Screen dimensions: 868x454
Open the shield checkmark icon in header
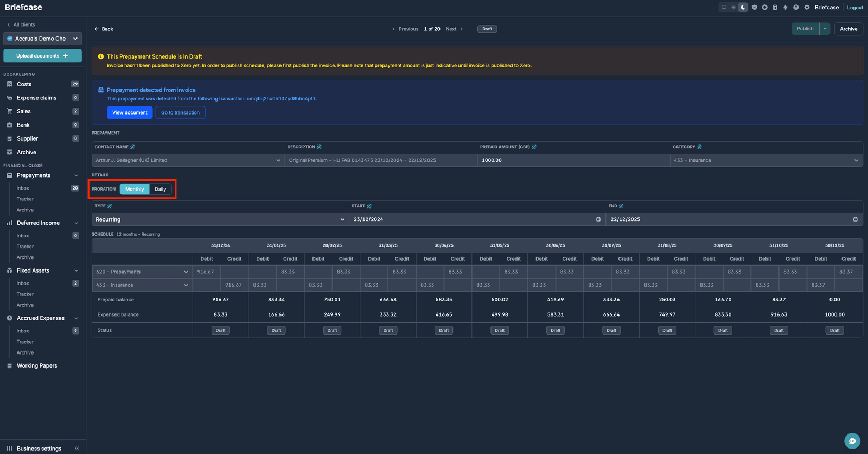754,8
